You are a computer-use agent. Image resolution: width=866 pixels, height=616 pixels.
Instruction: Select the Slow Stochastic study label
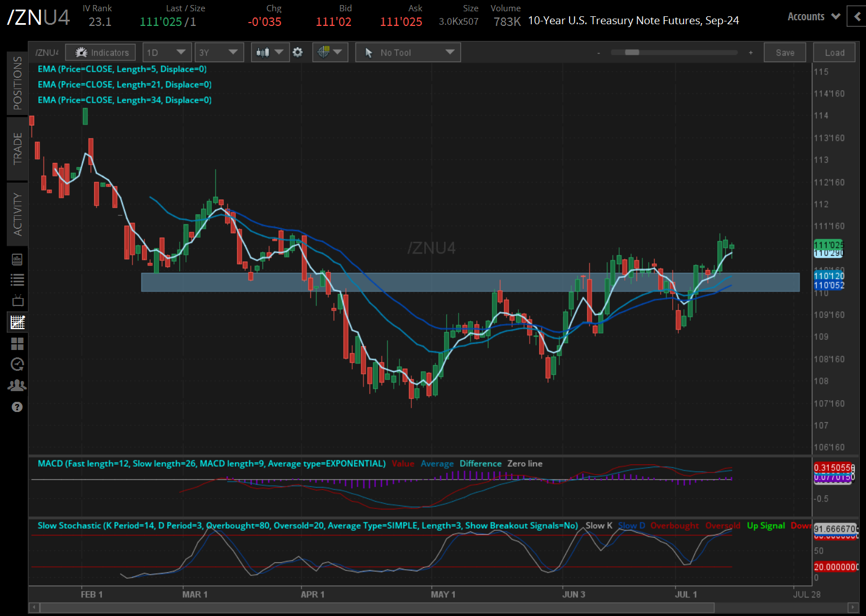308,525
